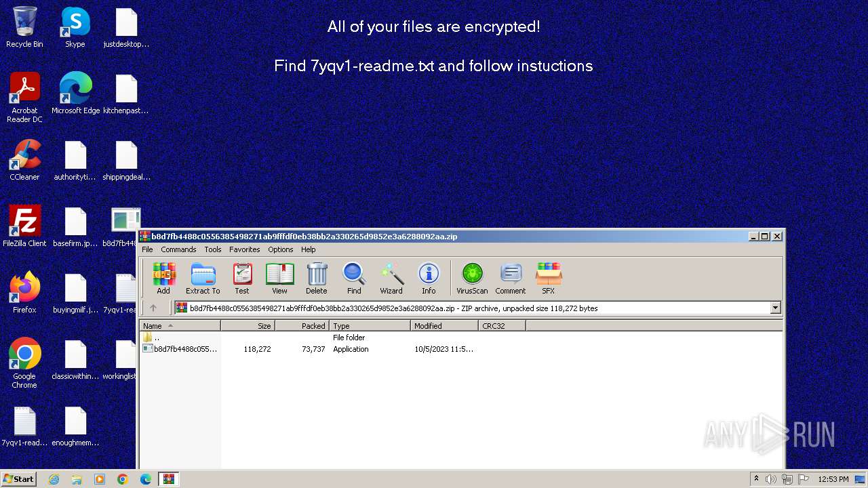Open Internet Explorer from the taskbar

54,479
